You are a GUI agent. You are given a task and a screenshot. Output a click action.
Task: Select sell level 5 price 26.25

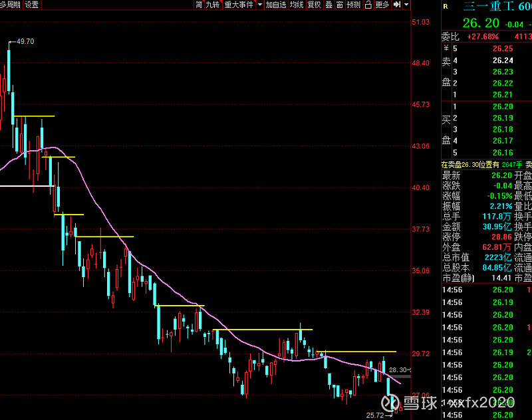[x=503, y=49]
